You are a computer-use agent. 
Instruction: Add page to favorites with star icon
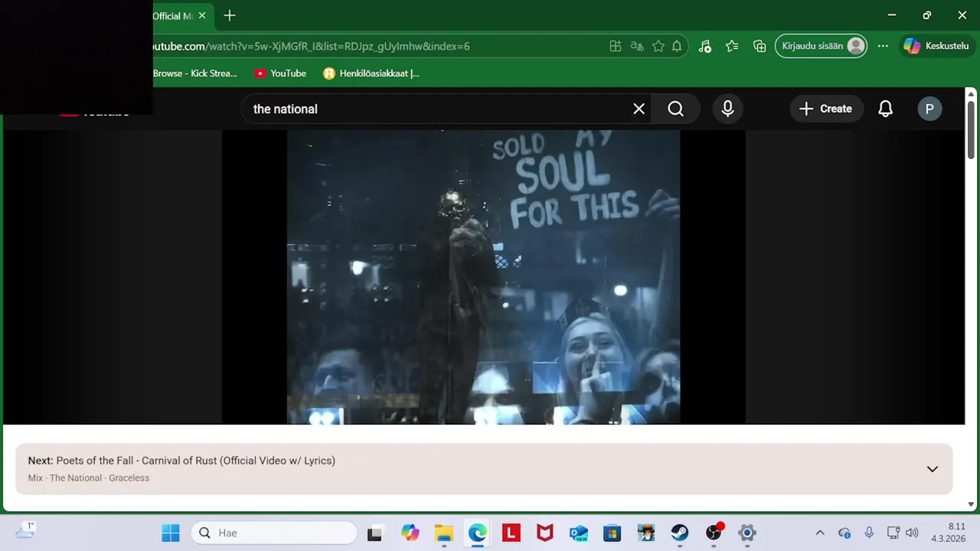[x=658, y=46]
